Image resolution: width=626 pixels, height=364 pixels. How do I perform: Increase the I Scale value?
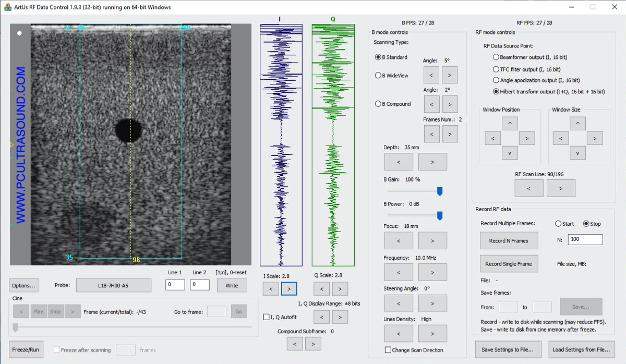point(289,289)
